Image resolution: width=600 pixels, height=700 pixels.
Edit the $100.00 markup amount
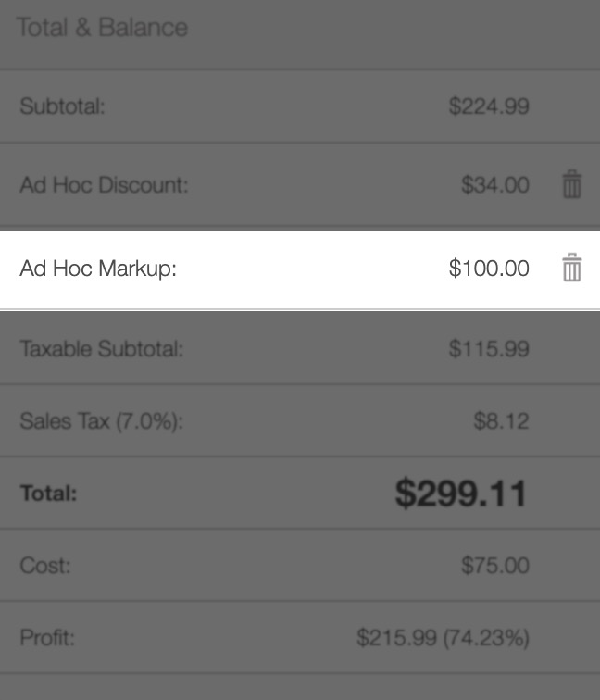tap(489, 269)
